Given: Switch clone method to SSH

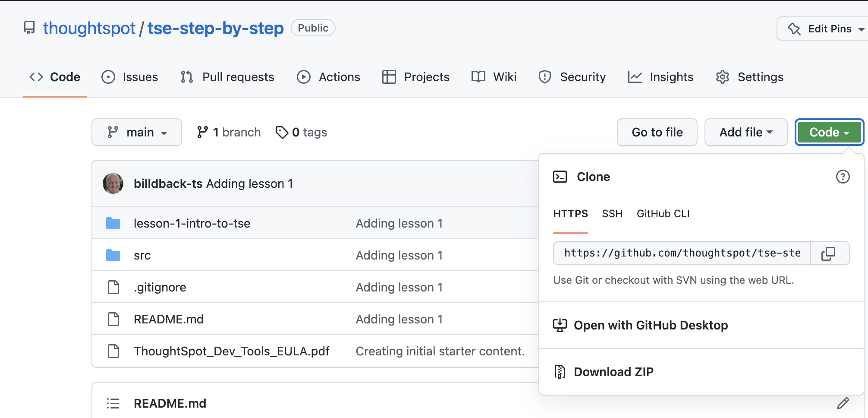Looking at the screenshot, I should (612, 213).
